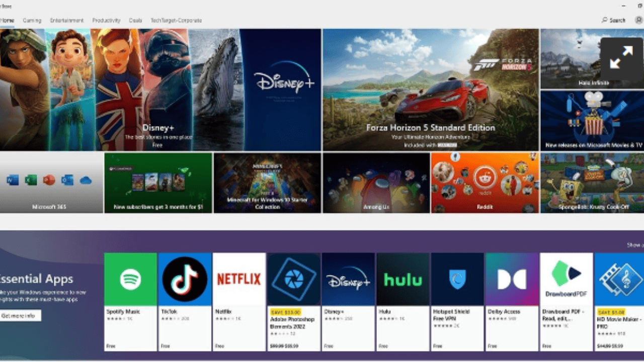The image size is (644, 362).
Task: Select the TechTarget-Corporate tab
Action: pyautogui.click(x=176, y=21)
